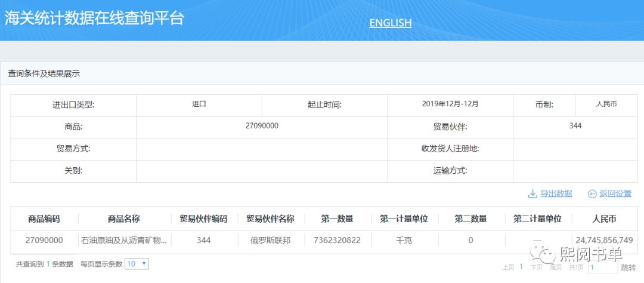Click the 第一计量单位 column header
Image resolution: width=644 pixels, height=283 pixels.
(x=404, y=219)
